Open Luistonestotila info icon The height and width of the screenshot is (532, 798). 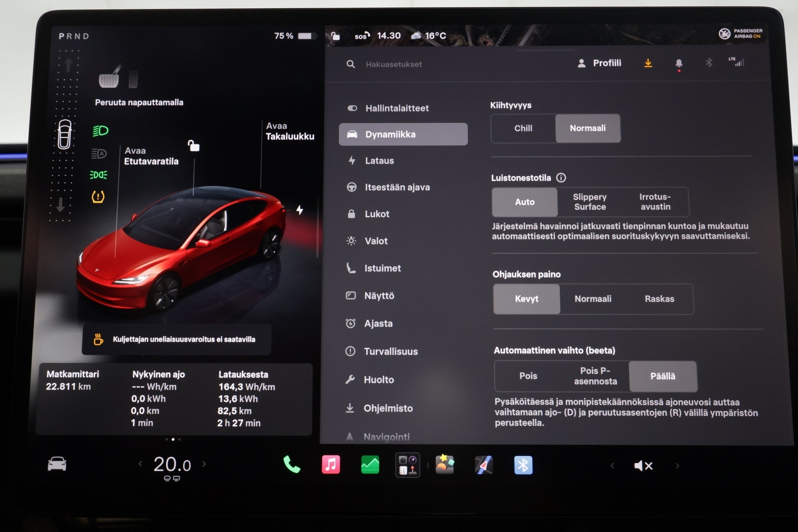point(561,178)
